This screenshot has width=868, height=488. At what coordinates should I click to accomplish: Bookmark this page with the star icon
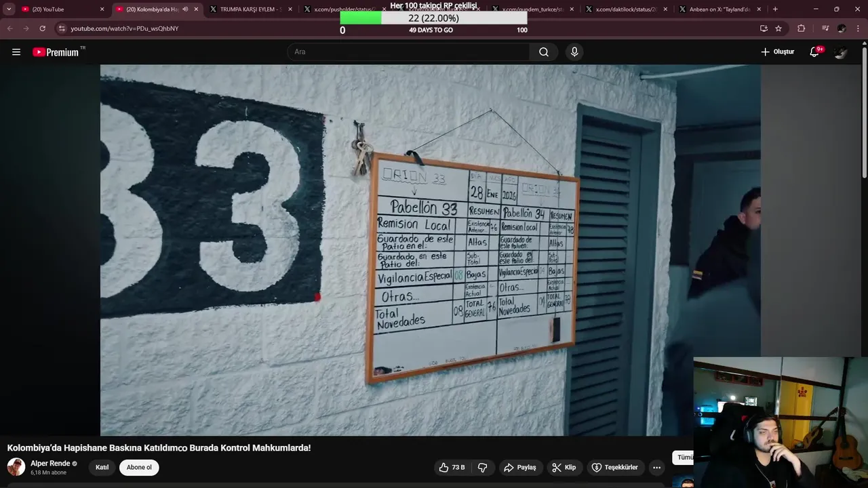click(x=778, y=28)
